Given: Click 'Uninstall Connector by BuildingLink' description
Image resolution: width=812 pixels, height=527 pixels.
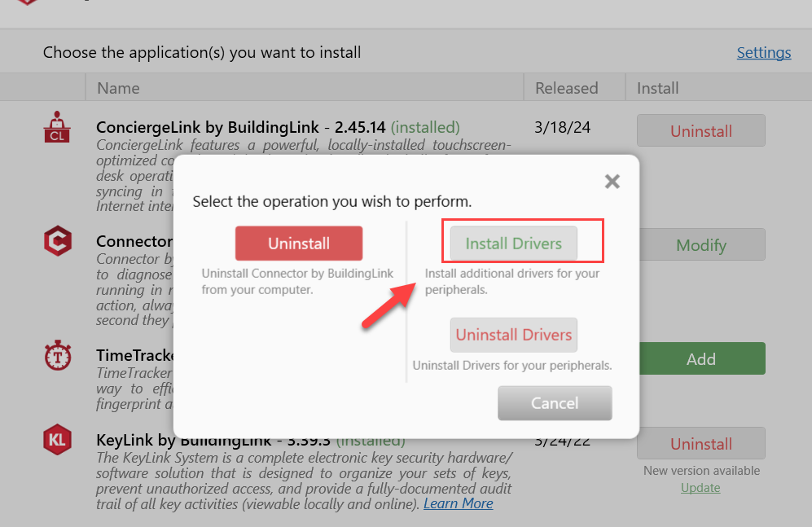Looking at the screenshot, I should [x=297, y=281].
